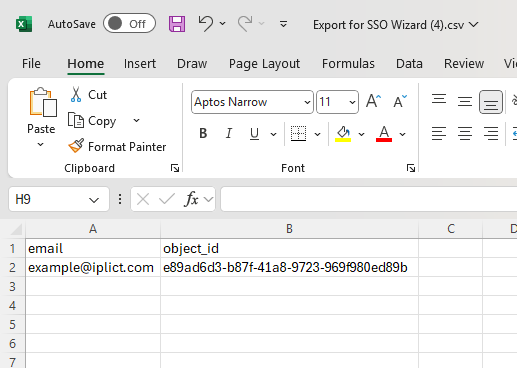Click the Paste button
This screenshot has width=517, height=368.
(41, 111)
